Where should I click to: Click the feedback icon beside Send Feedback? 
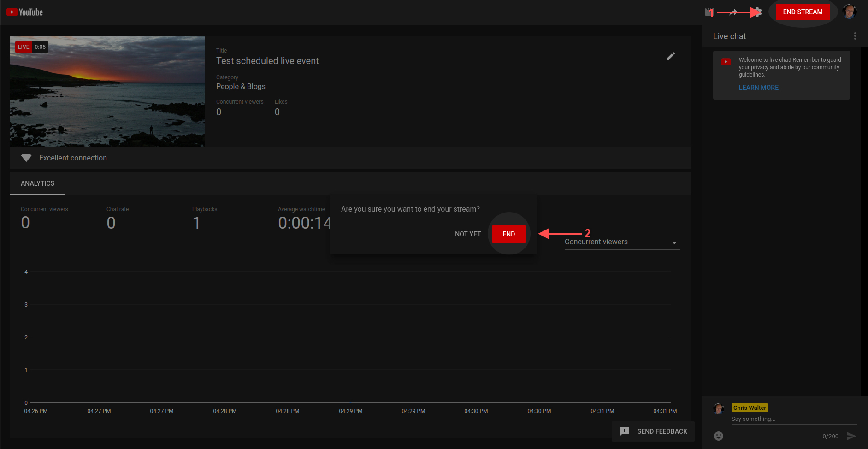click(625, 431)
